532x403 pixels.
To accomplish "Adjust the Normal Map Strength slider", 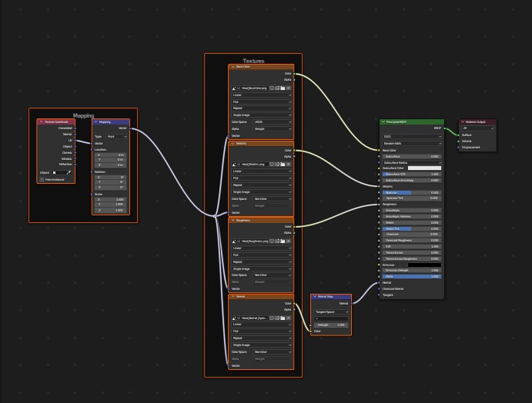I will (x=331, y=325).
